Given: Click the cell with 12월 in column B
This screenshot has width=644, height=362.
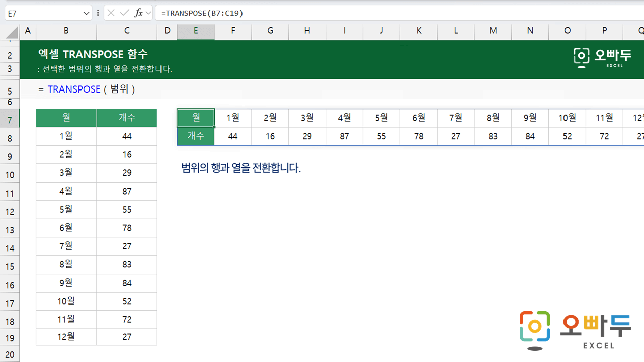Looking at the screenshot, I should [66, 337].
